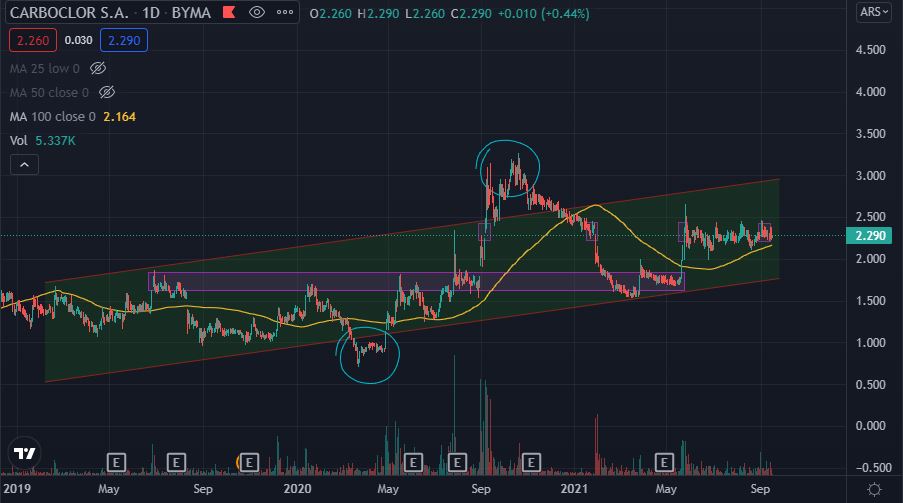Image resolution: width=903 pixels, height=503 pixels.
Task: Click the 0.030 spread value
Action: [78, 40]
